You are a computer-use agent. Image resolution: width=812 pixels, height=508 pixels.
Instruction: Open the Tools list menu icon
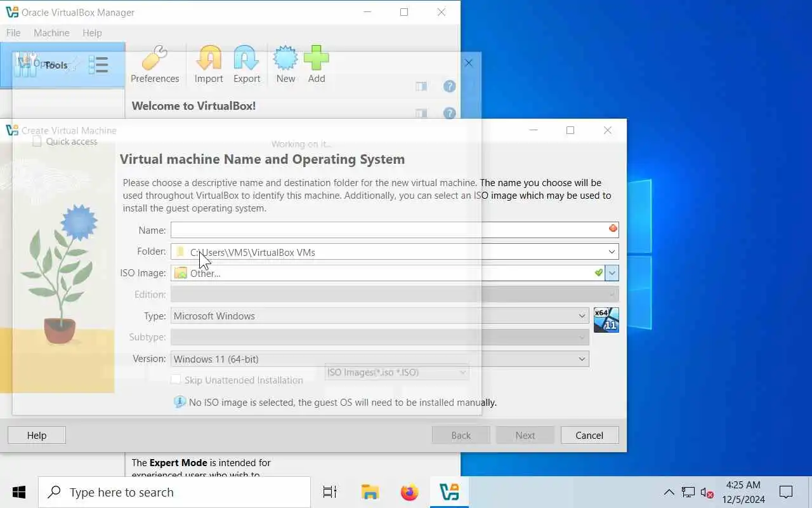pyautogui.click(x=98, y=65)
